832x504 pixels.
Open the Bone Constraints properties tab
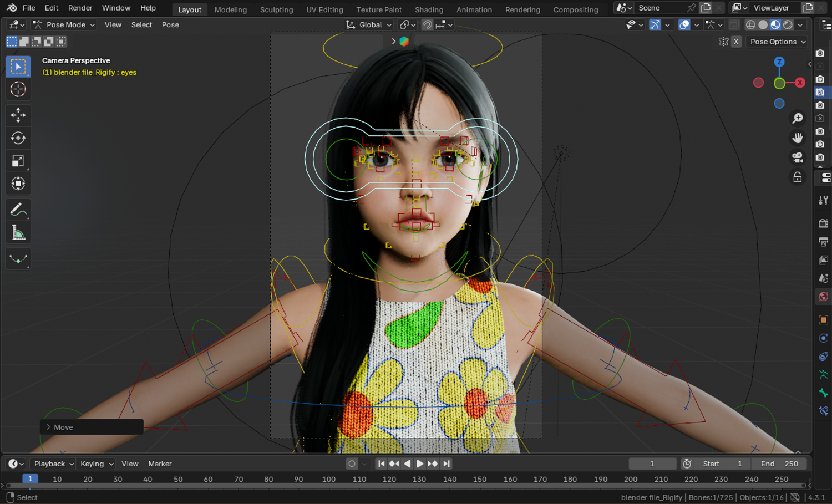point(824,411)
